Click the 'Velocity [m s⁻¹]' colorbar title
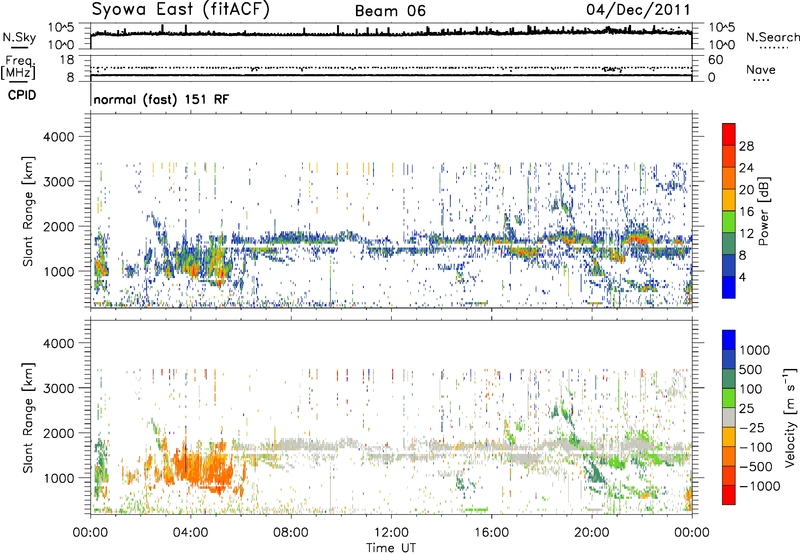Screen dimensions: 800x554 pyautogui.click(x=790, y=417)
